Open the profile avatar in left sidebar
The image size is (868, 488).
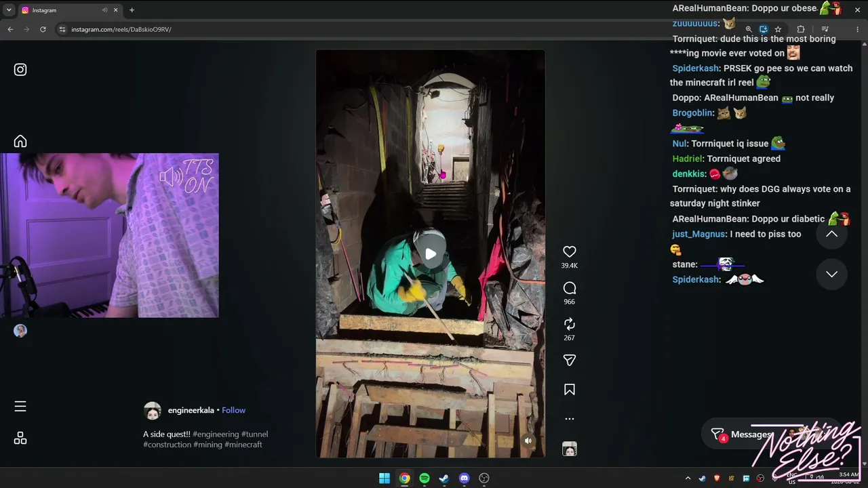coord(20,331)
